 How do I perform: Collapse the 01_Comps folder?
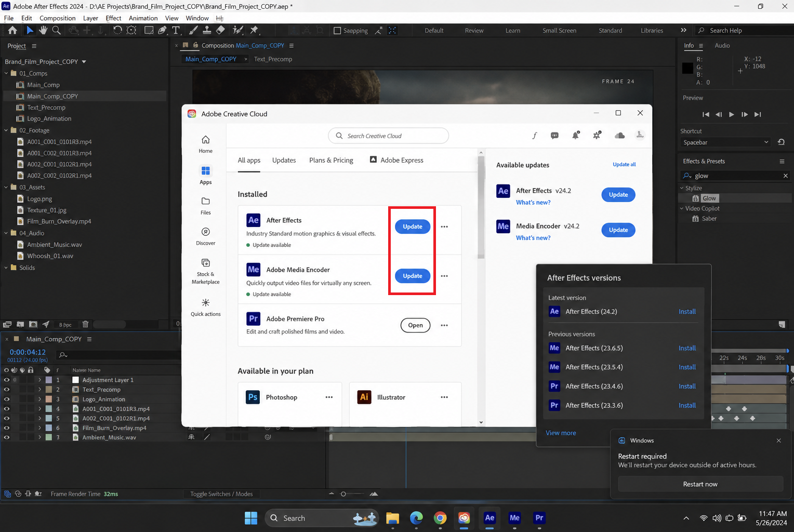(x=6, y=73)
